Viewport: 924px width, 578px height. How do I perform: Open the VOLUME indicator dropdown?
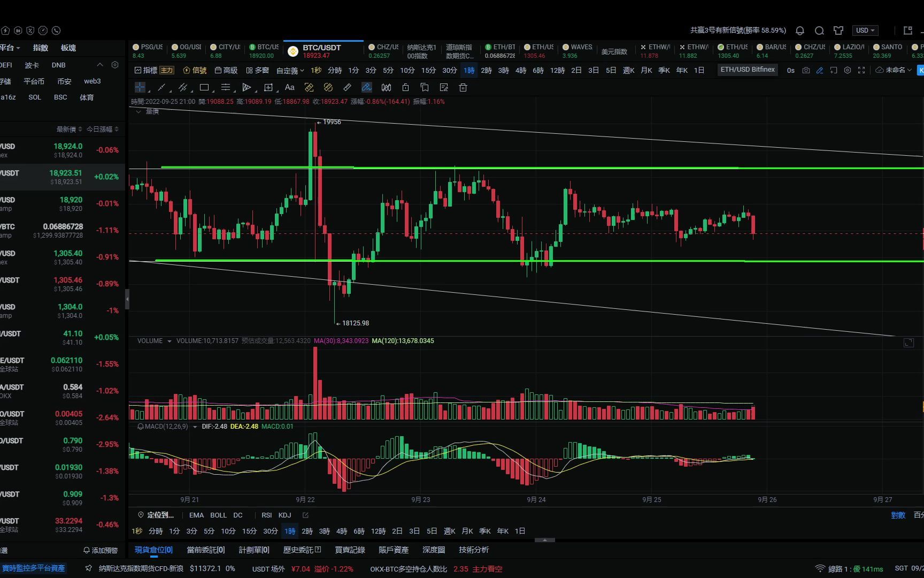[x=170, y=341]
